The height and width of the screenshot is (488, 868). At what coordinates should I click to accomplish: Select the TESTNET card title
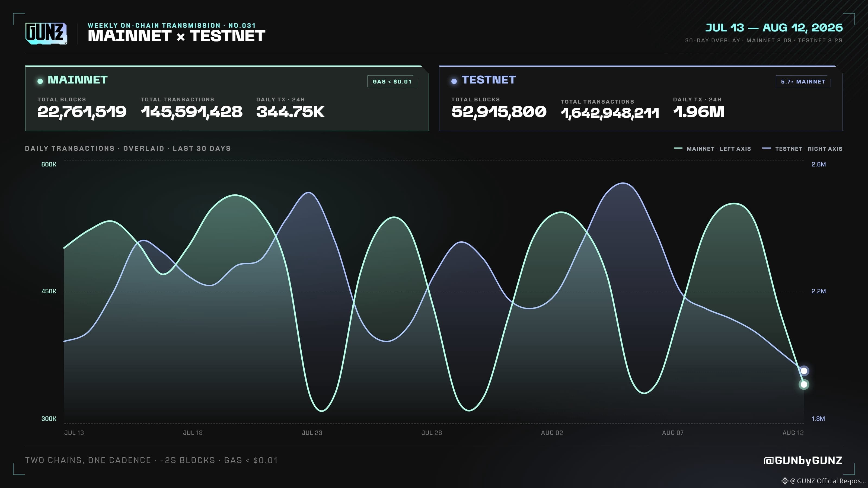489,80
